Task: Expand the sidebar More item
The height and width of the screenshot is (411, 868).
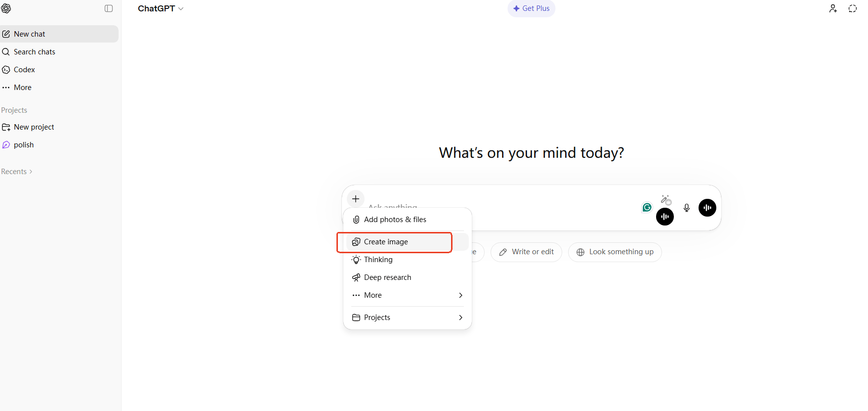Action: click(x=22, y=88)
